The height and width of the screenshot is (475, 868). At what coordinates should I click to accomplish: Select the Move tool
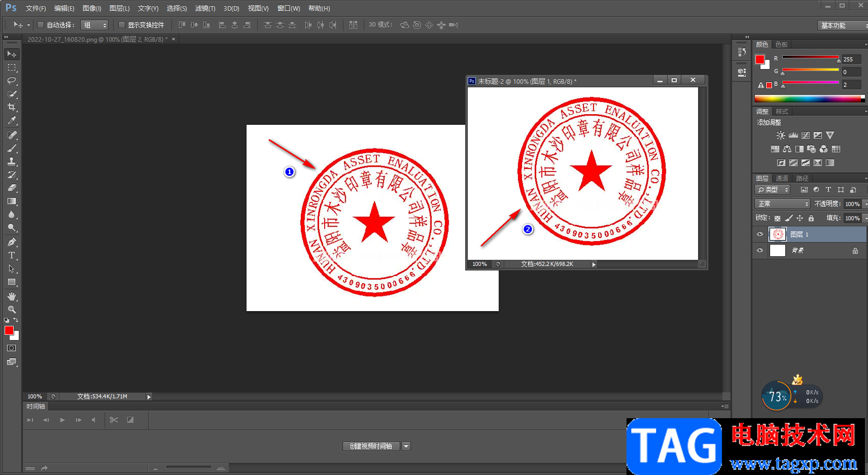[x=12, y=54]
